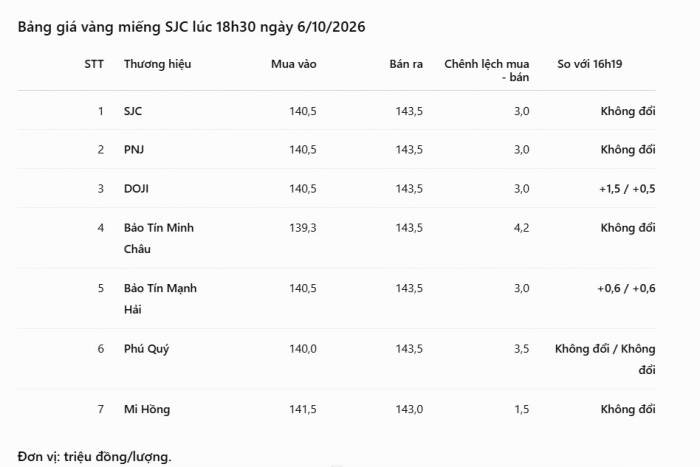700x467 pixels.
Task: Click the Mua vào column header
Action: pos(294,64)
